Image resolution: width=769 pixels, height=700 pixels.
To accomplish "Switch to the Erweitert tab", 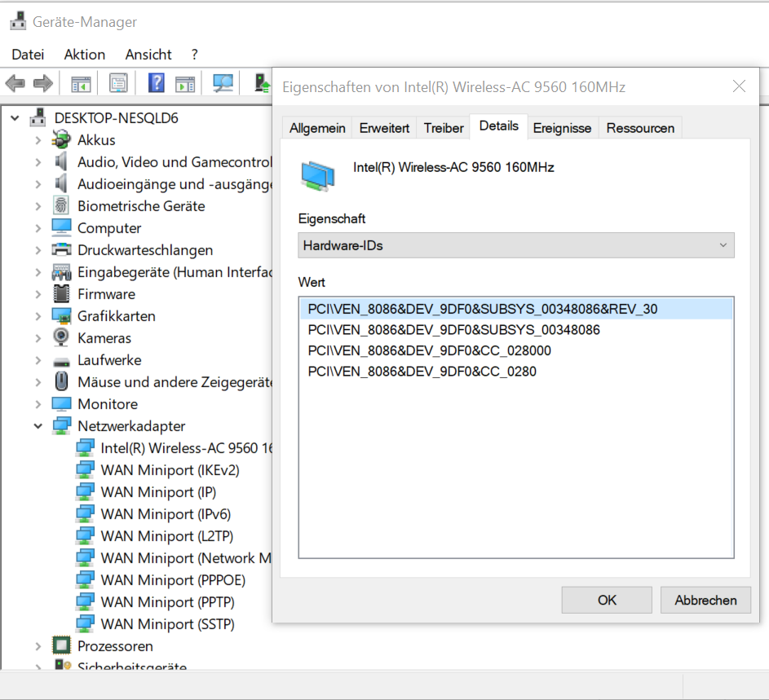I will (384, 128).
